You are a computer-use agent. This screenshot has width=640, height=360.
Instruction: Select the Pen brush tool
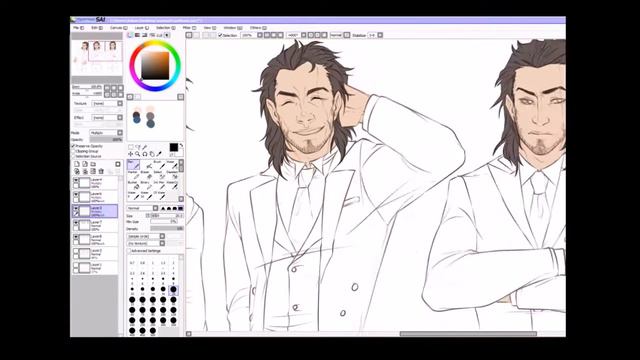(133, 164)
